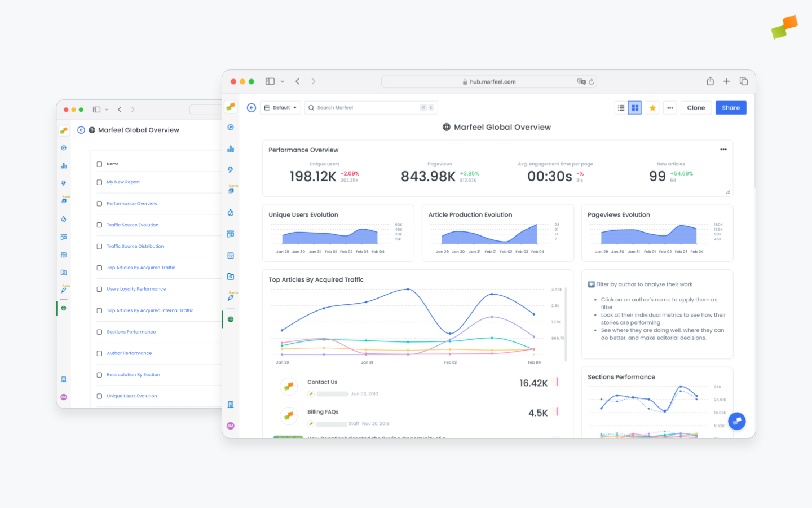Click the lightning bolt icon in the front window sidebar
This screenshot has height=508, width=812.
(231, 170)
